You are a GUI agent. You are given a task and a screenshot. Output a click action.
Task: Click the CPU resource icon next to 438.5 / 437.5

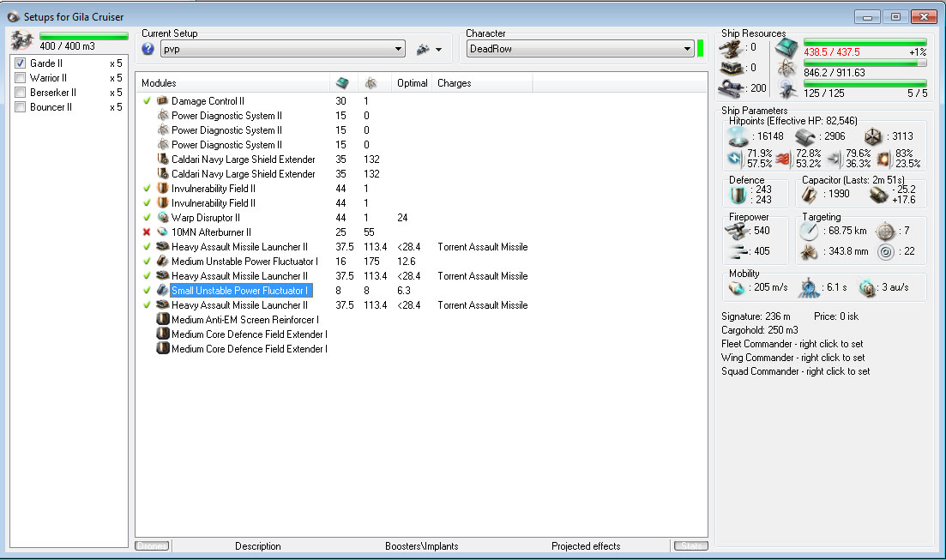787,47
